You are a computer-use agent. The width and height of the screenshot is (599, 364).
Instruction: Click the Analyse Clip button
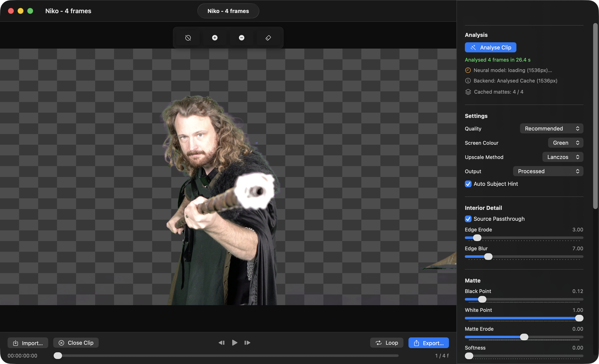pos(490,47)
